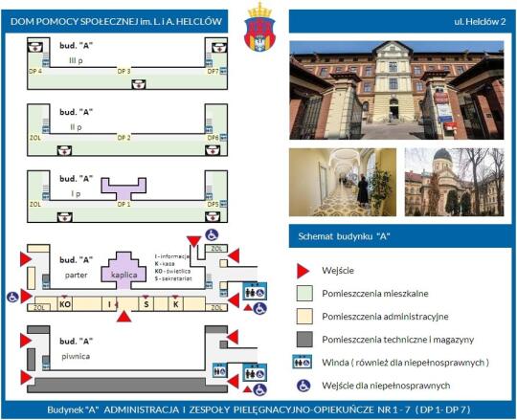This screenshot has width=517, height=420.
Task: Select the purple kaplica room on parter
Action: point(124,270)
